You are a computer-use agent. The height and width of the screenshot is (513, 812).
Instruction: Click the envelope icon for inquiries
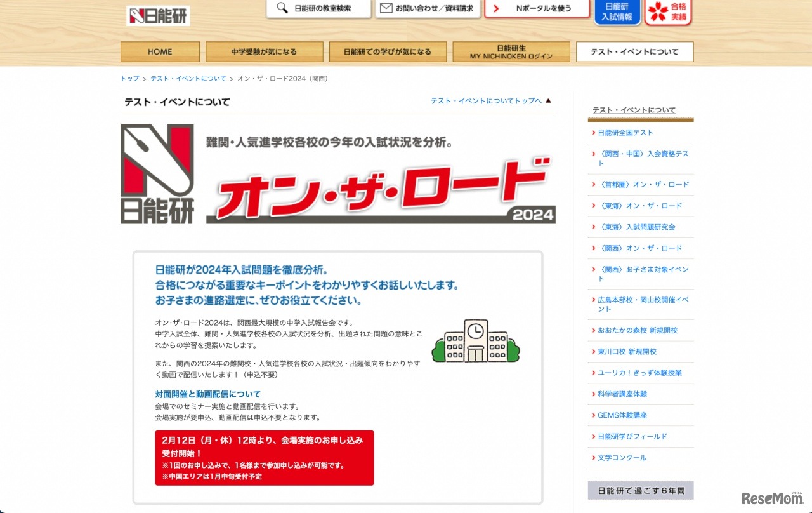point(386,8)
